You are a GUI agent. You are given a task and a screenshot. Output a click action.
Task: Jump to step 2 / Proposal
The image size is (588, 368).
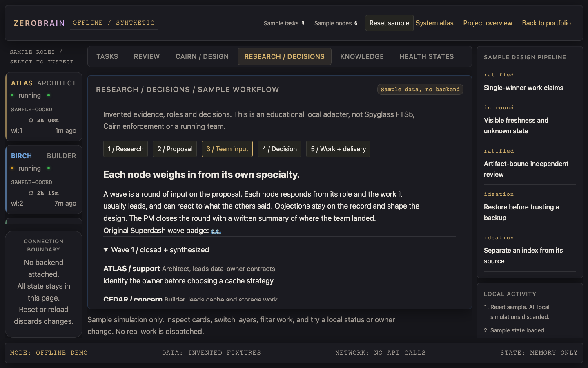175,149
